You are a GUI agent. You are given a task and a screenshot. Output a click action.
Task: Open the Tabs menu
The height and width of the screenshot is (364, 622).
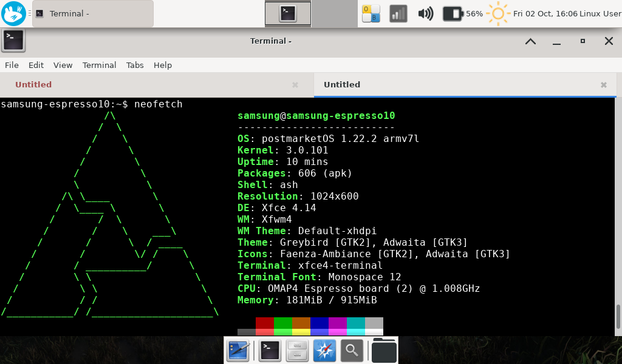pos(135,65)
